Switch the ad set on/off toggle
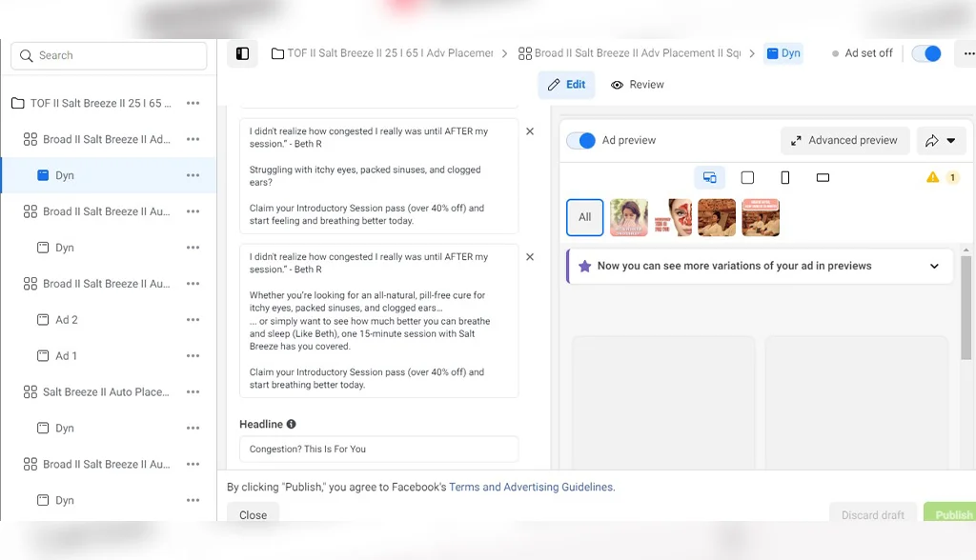The width and height of the screenshot is (976, 560). point(925,53)
